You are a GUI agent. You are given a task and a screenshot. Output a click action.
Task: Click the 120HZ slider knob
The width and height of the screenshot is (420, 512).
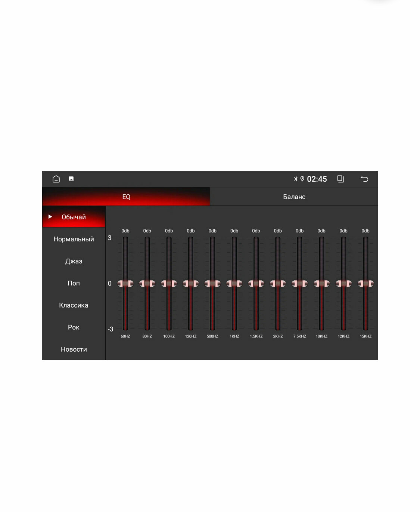(x=191, y=284)
